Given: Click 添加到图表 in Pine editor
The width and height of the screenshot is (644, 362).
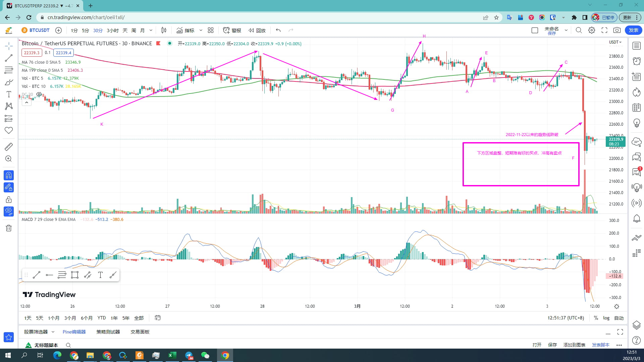Looking at the screenshot, I should (574, 345).
